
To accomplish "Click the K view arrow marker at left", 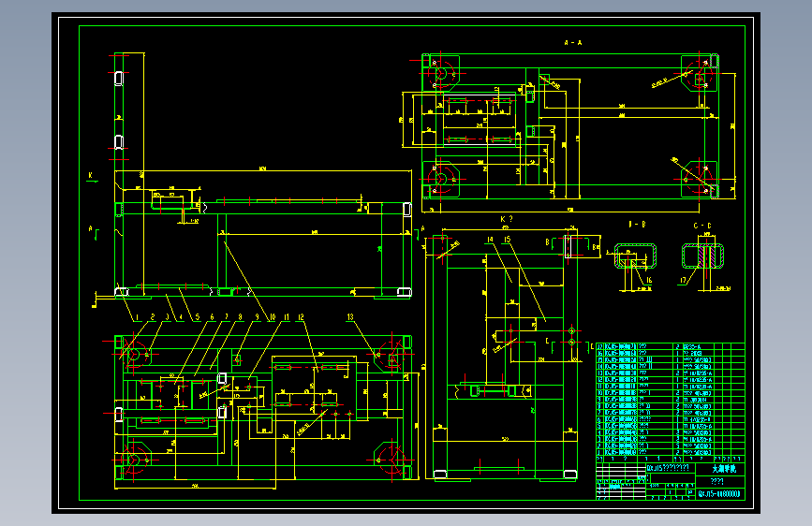I will pyautogui.click(x=91, y=177).
